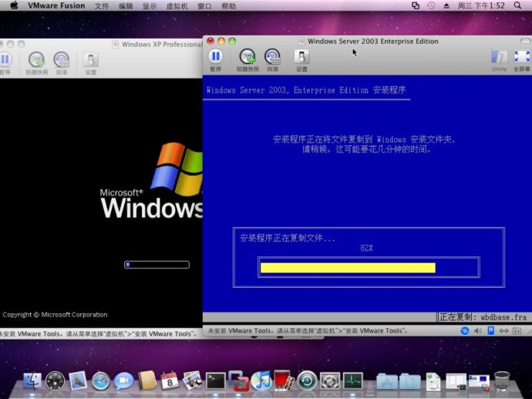Open Dashboard from the Dock

(x=55, y=380)
